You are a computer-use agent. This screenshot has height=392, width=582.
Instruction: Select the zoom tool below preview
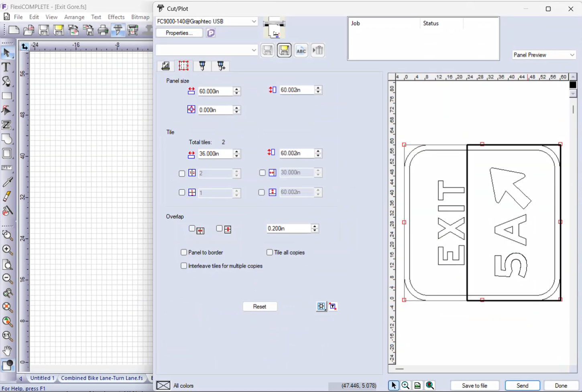pyautogui.click(x=405, y=386)
